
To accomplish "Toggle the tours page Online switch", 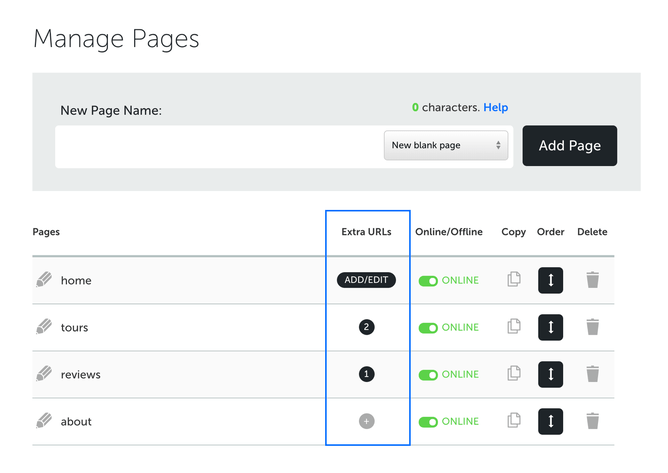I will [428, 328].
